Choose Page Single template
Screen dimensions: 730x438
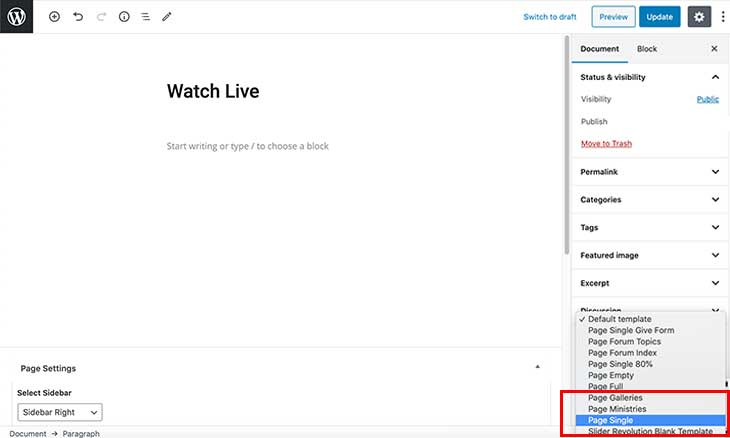click(x=650, y=420)
